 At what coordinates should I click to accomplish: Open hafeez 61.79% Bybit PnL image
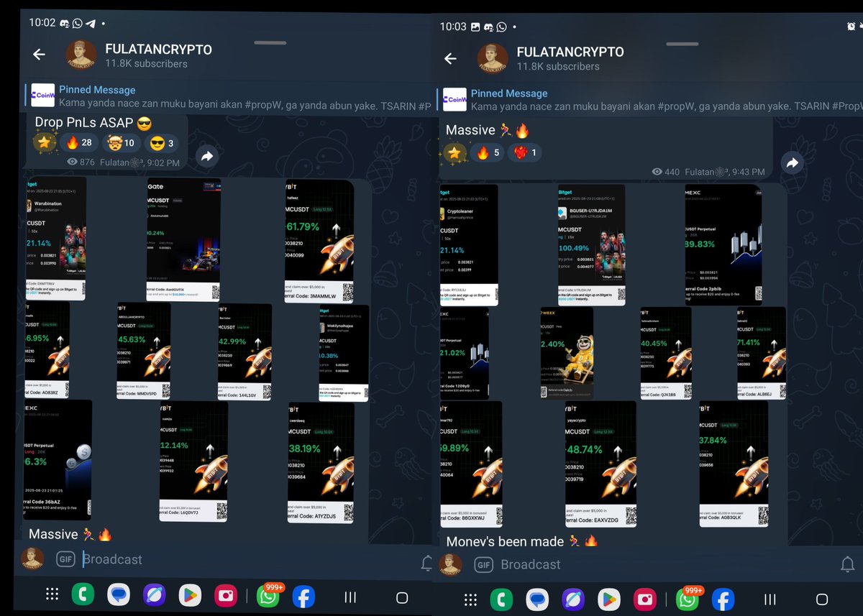click(x=319, y=241)
